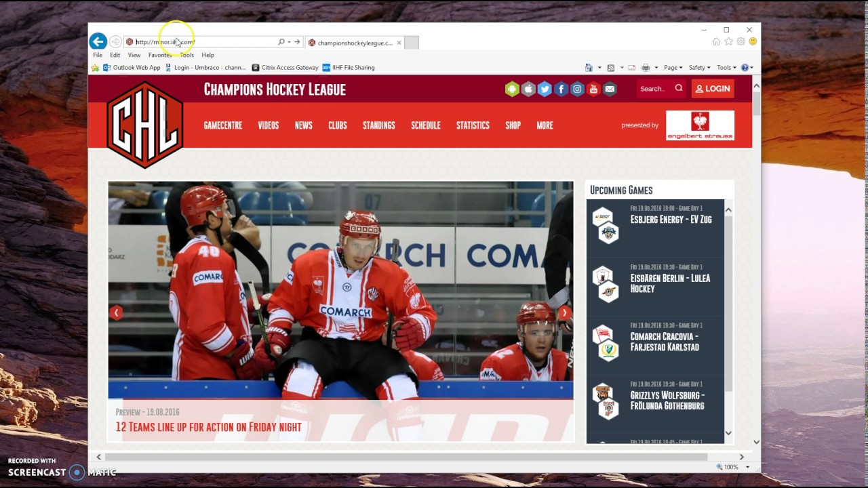Viewport: 868px width, 488px height.
Task: Open the Login - Umbraco favorite
Action: coord(205,68)
